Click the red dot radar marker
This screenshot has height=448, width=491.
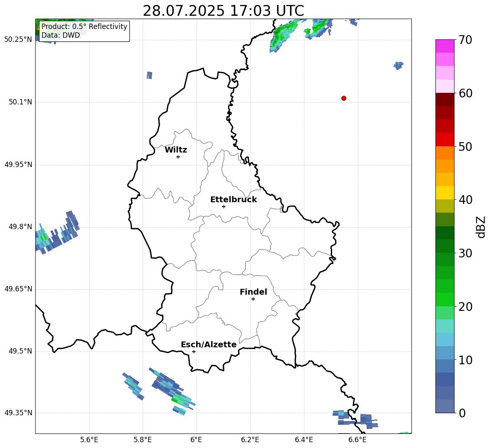(x=343, y=98)
